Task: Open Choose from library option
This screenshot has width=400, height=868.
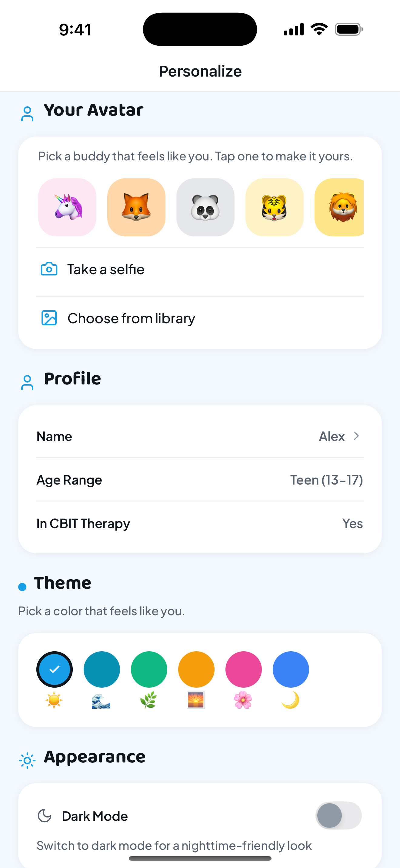Action: (200, 318)
